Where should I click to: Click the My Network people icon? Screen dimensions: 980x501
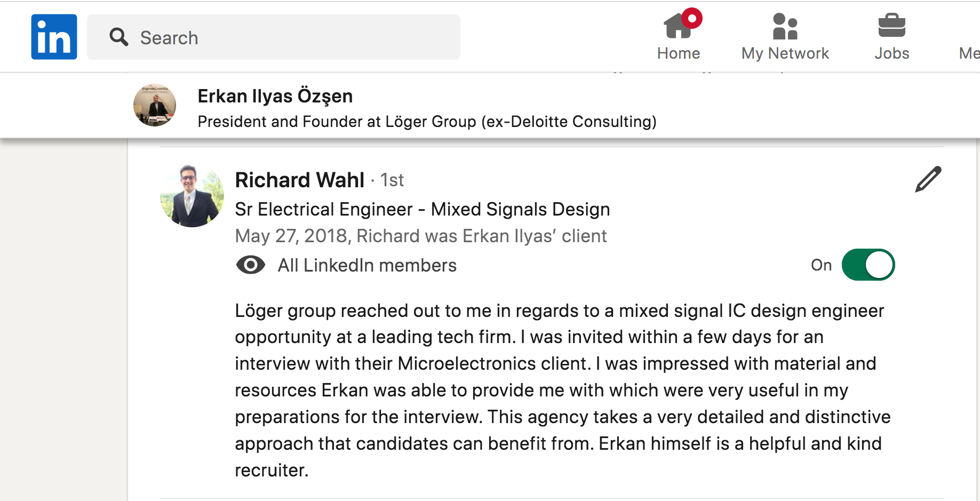[785, 27]
